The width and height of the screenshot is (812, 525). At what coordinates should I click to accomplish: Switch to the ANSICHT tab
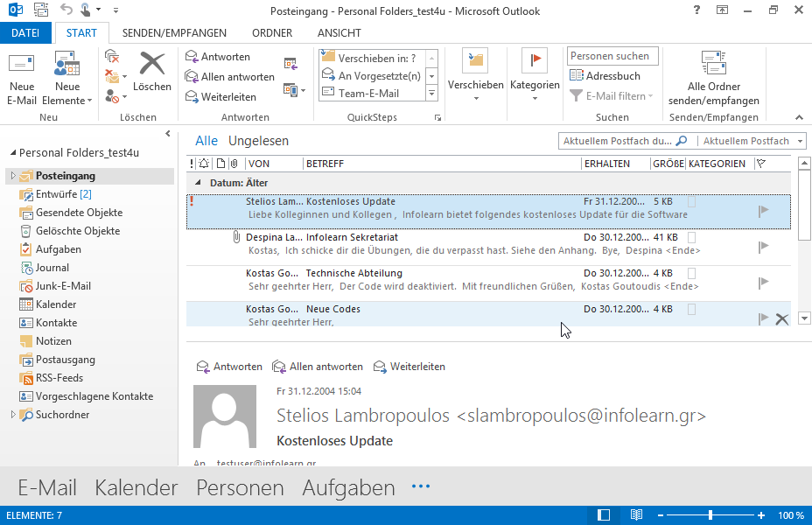click(339, 32)
